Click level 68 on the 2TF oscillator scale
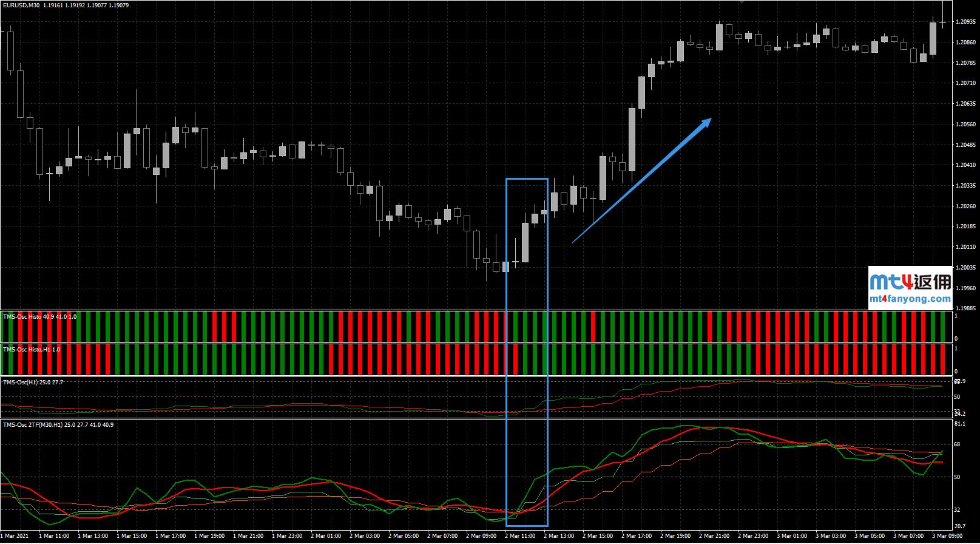The image size is (980, 544). [957, 444]
